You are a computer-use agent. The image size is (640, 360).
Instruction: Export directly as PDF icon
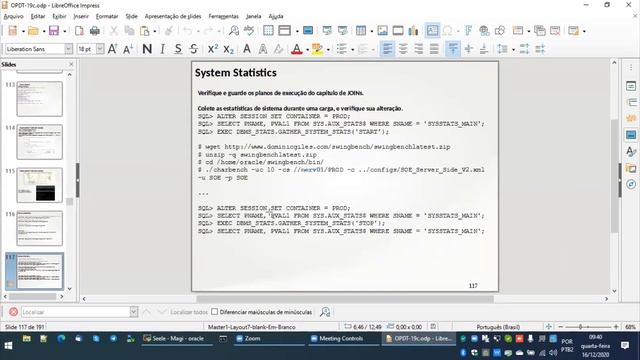click(79, 31)
